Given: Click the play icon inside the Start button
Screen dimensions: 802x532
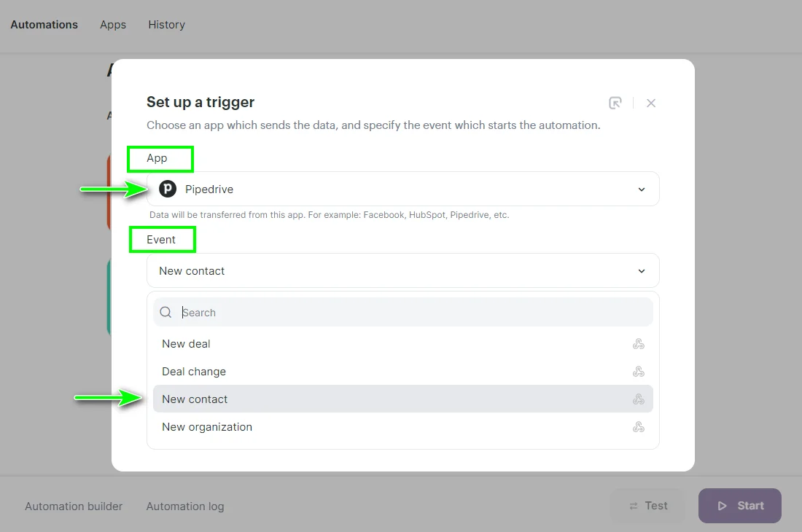Looking at the screenshot, I should [x=722, y=505].
